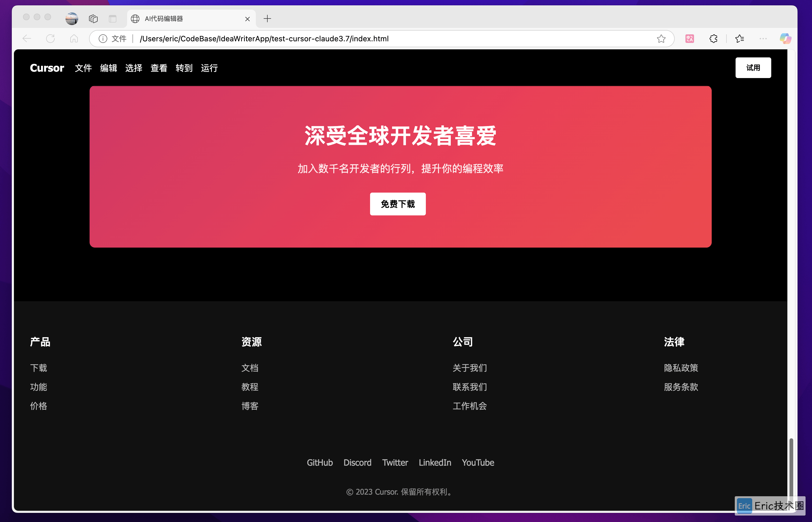Click the 资源 footer column heading
812x522 pixels.
(252, 342)
